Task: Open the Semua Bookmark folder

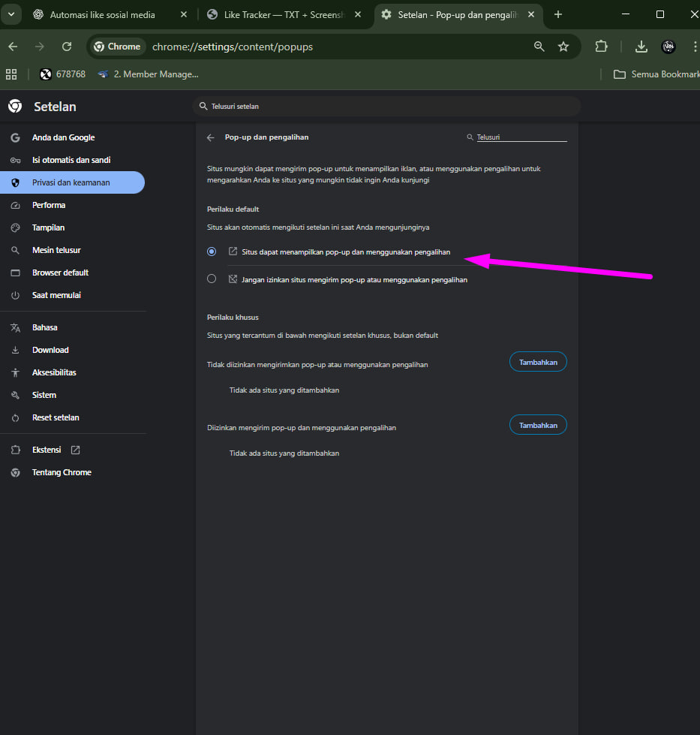Action: click(653, 74)
